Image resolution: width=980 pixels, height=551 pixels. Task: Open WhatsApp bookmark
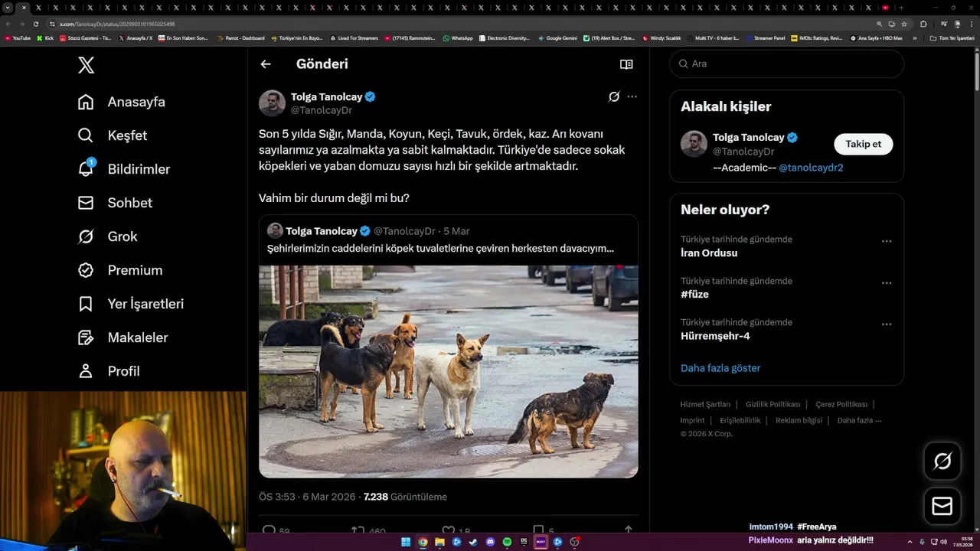tap(458, 37)
